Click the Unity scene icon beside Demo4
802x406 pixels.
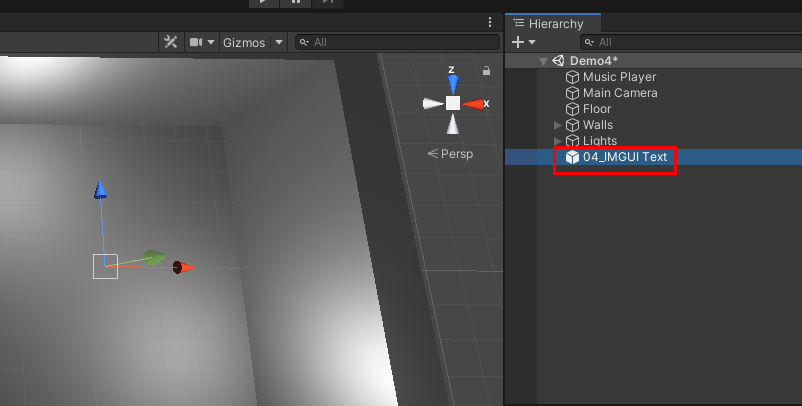pos(559,61)
